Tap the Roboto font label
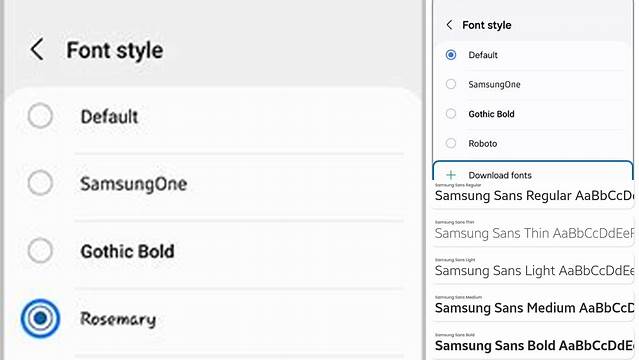639x360 pixels. pyautogui.click(x=483, y=144)
